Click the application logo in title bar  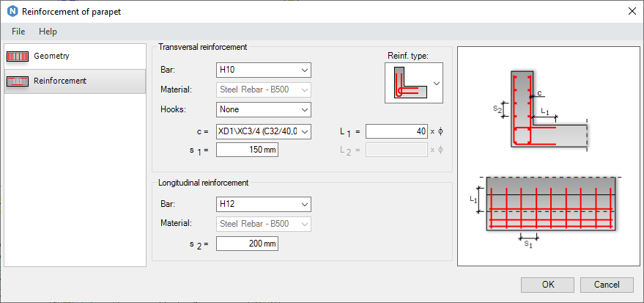point(11,11)
